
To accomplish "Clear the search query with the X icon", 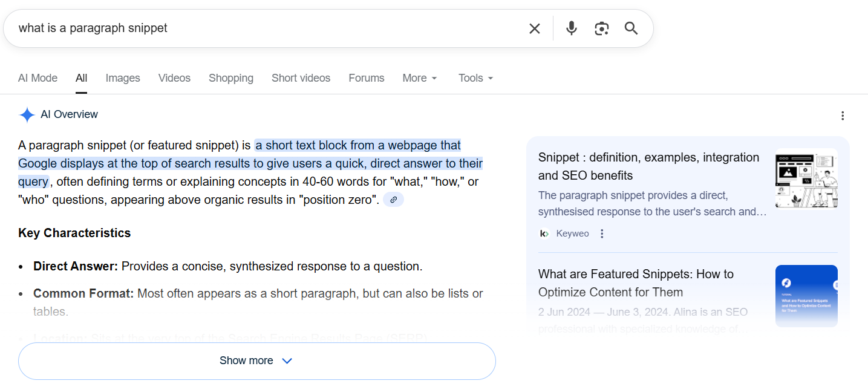I will pos(534,28).
